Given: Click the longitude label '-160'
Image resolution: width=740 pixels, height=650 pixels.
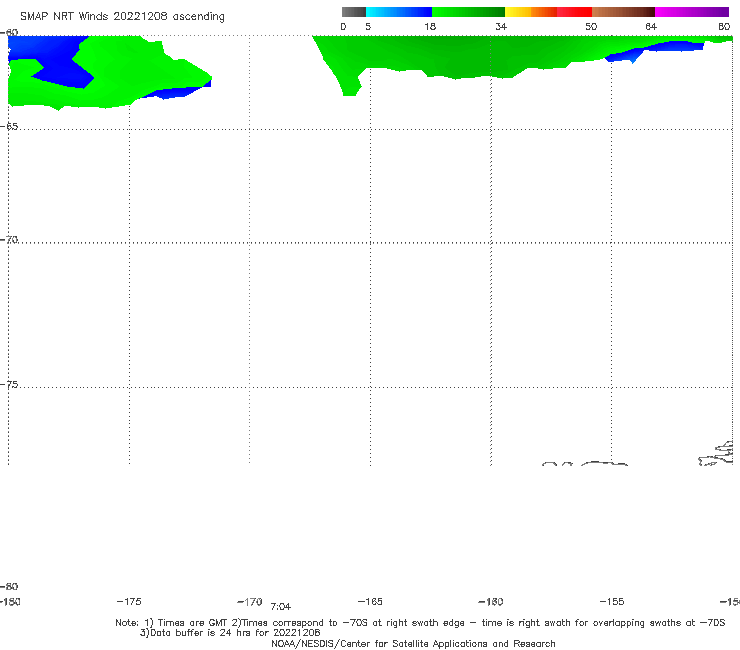Looking at the screenshot, I should pyautogui.click(x=491, y=602).
